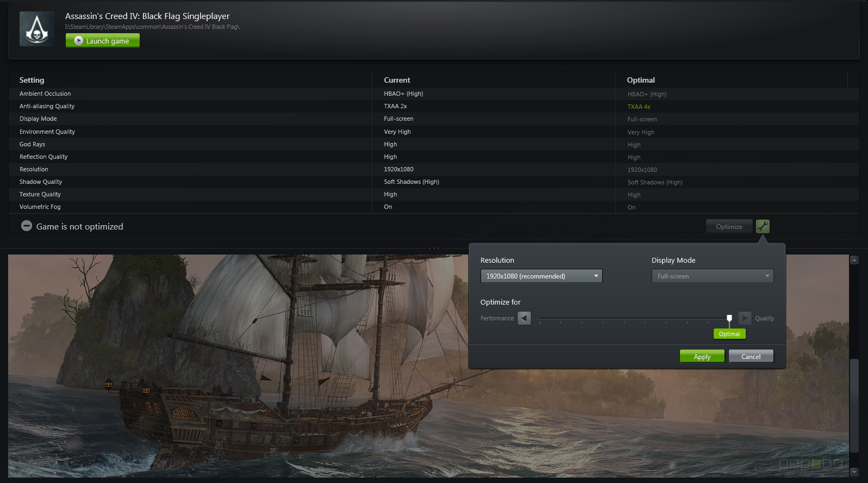Screen dimensions: 868x483
Task: Click the scrollbar down arrow
Action: [x=854, y=472]
